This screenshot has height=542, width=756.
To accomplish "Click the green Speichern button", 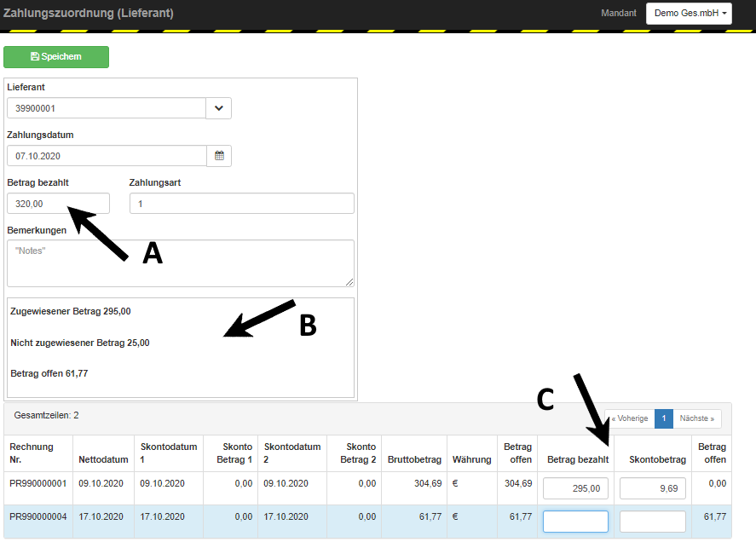I will 56,57.
